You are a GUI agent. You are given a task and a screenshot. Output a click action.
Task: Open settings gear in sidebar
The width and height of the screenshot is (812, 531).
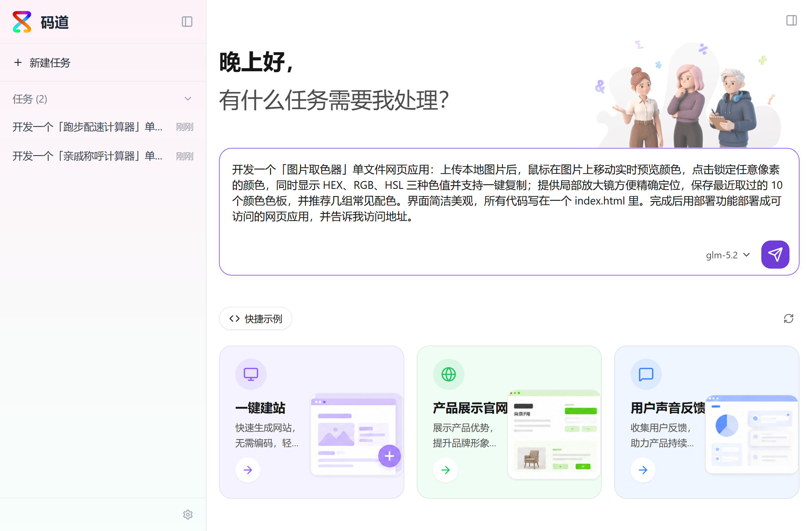click(x=188, y=515)
